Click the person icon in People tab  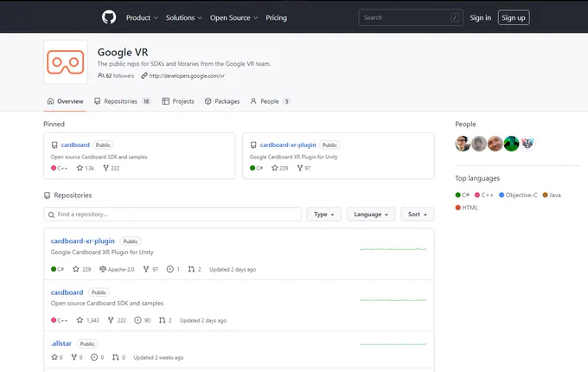point(253,101)
